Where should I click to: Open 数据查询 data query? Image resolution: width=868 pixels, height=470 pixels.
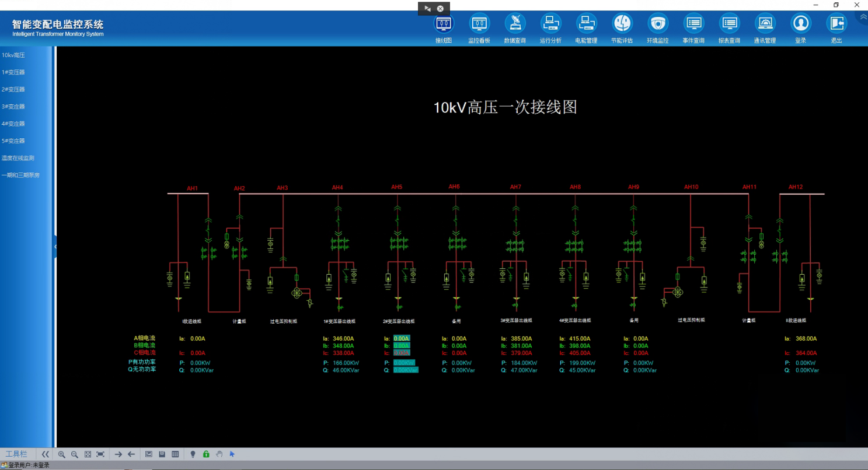coord(515,29)
